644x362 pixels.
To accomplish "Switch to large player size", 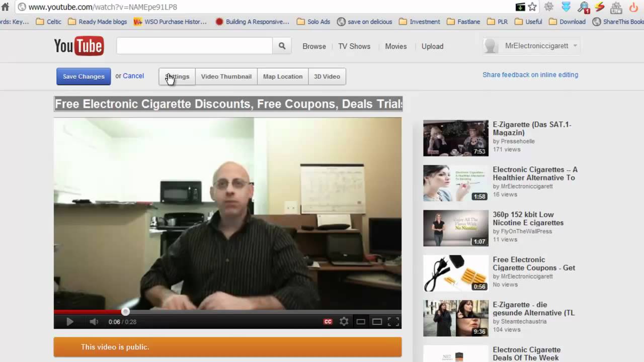I will [x=377, y=322].
